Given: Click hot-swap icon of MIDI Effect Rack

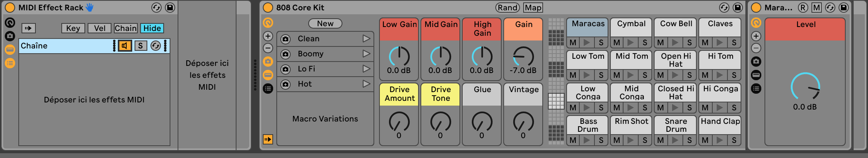Looking at the screenshot, I should pyautogui.click(x=156, y=8).
